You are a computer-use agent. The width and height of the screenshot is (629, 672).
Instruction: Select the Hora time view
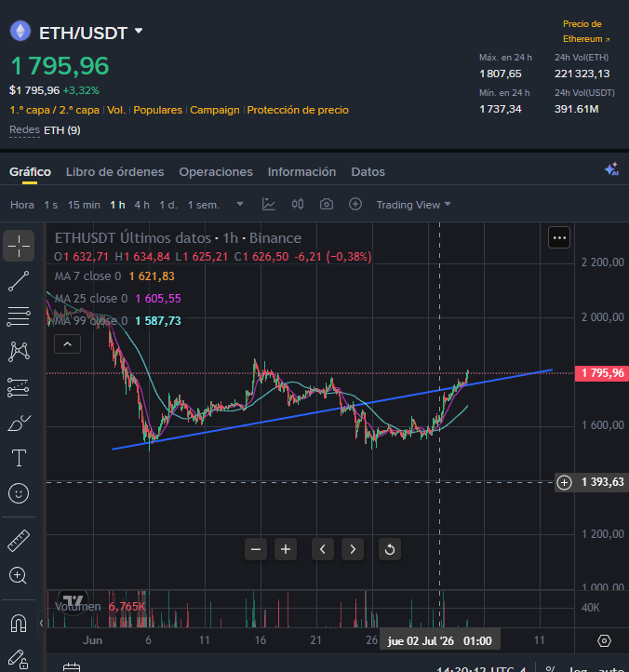coord(21,205)
